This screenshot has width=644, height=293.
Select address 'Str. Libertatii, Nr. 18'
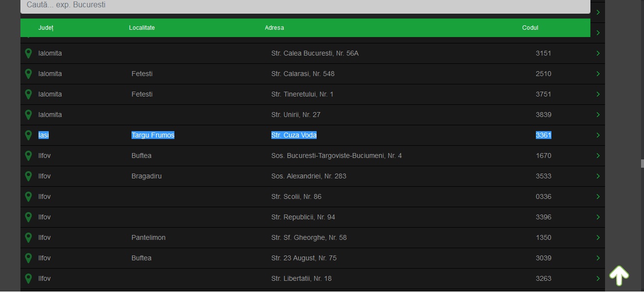(302, 278)
